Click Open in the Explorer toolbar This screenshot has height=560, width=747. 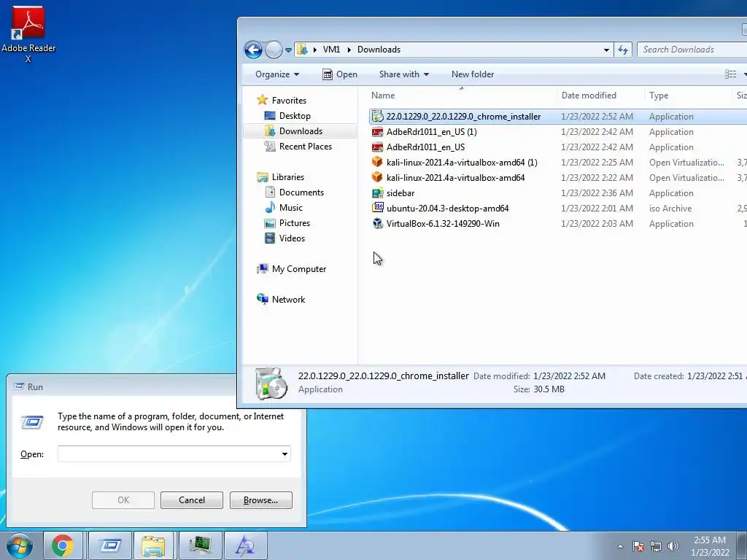tap(340, 74)
